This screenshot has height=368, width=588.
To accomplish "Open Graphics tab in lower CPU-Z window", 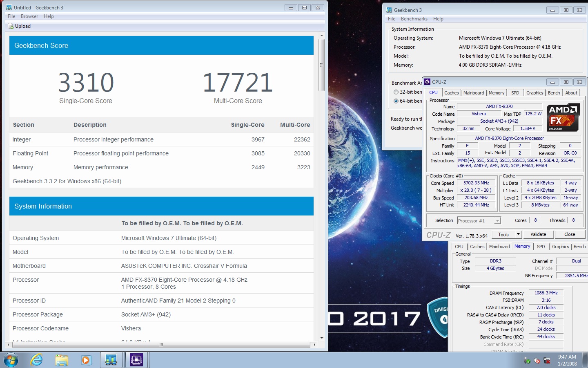I will [x=560, y=247].
